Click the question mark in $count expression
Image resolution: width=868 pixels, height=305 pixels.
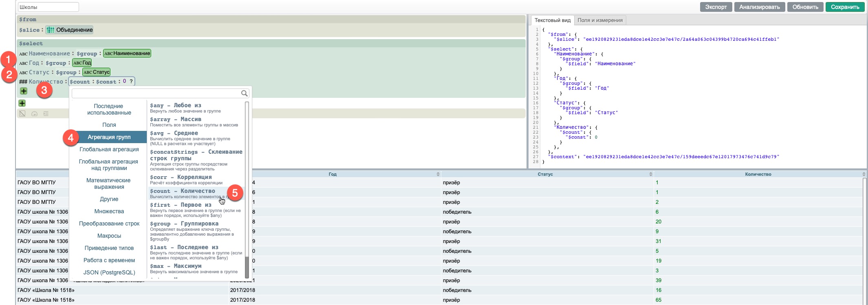coord(131,82)
